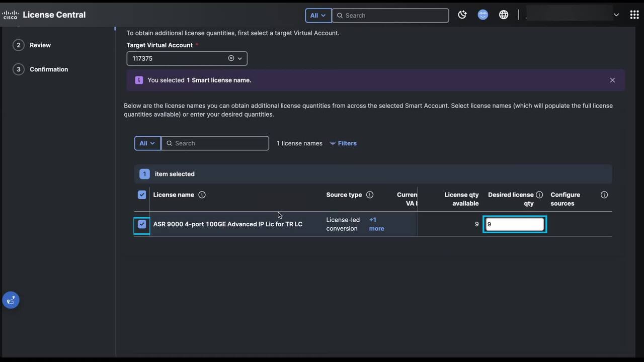Focus the top Search field

coord(390,16)
